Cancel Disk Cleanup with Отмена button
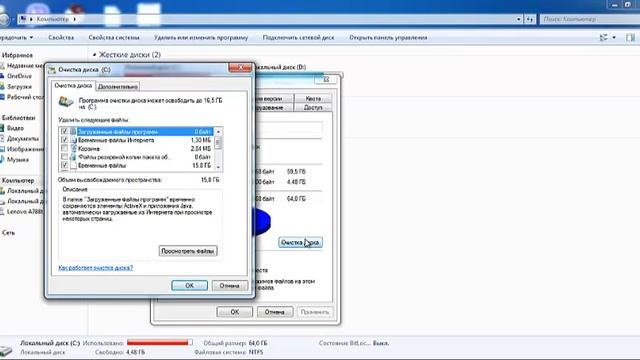Screen dimensions: 640x360 [x=229, y=286]
